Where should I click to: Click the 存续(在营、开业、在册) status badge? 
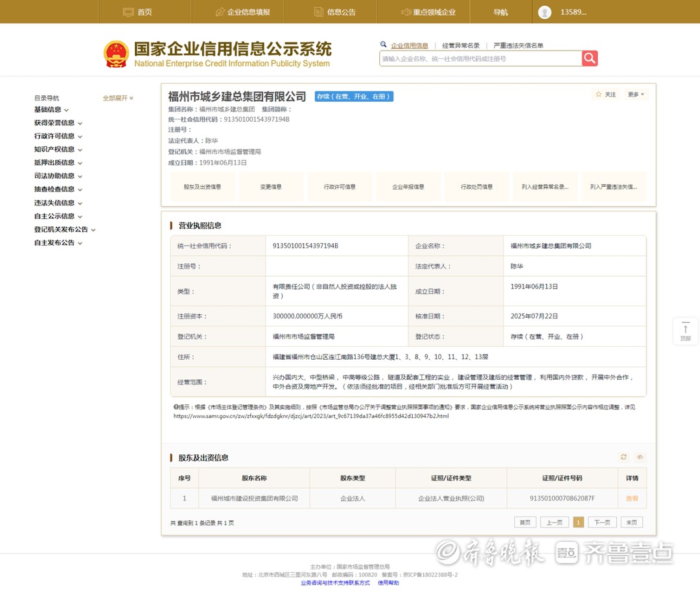[x=354, y=97]
